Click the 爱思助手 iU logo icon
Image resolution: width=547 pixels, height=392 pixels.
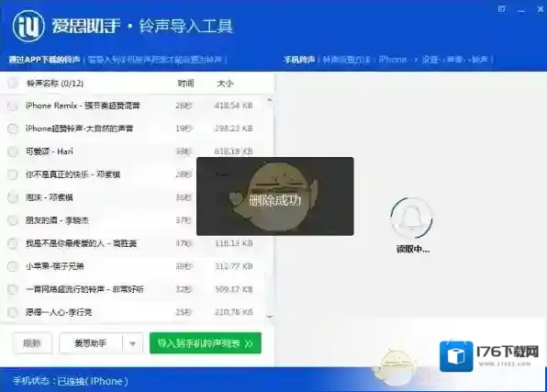28,26
